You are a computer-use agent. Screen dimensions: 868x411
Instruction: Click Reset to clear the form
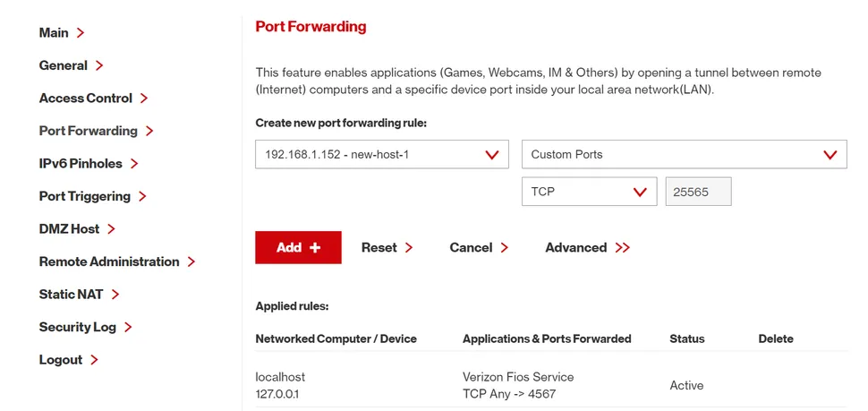(387, 248)
